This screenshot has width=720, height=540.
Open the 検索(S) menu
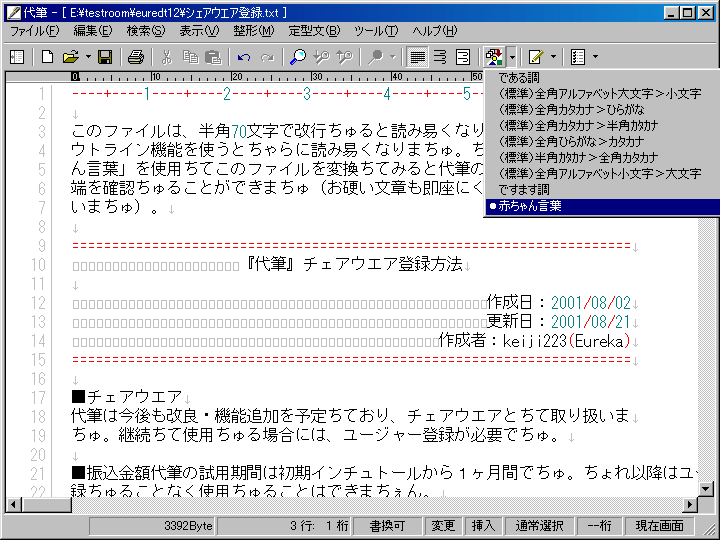click(146, 31)
